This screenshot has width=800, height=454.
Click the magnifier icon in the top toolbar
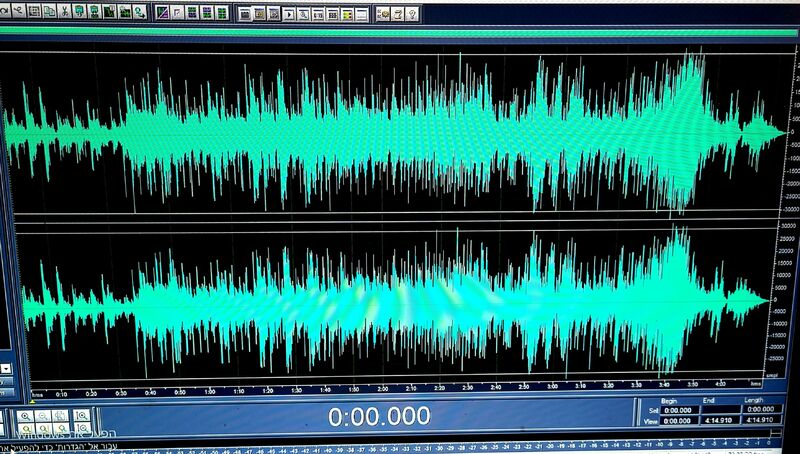[303, 14]
